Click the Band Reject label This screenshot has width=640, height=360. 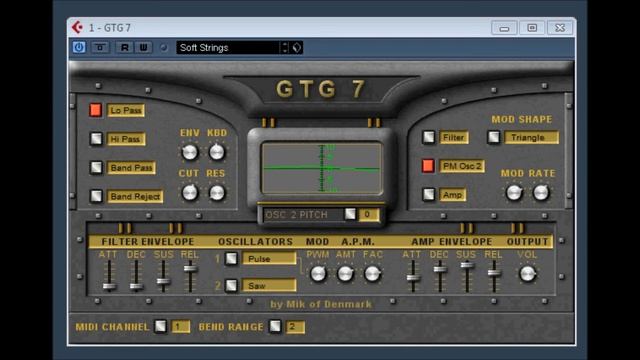point(135,196)
